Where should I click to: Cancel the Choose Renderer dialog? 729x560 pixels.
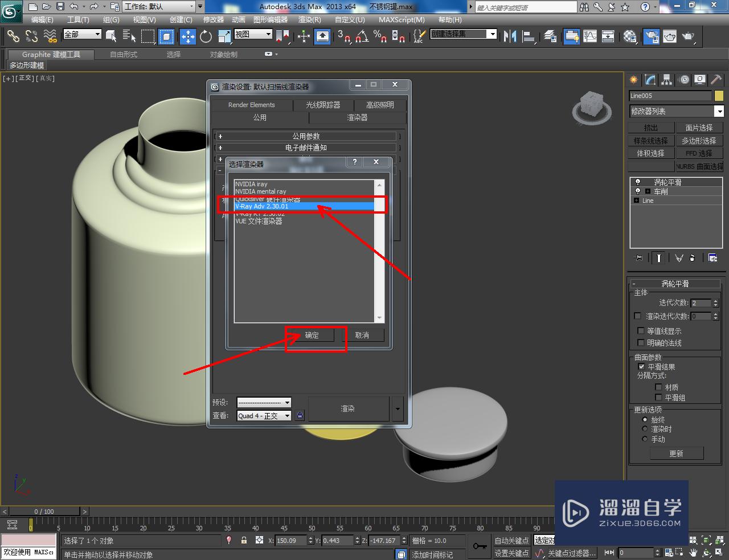point(362,335)
